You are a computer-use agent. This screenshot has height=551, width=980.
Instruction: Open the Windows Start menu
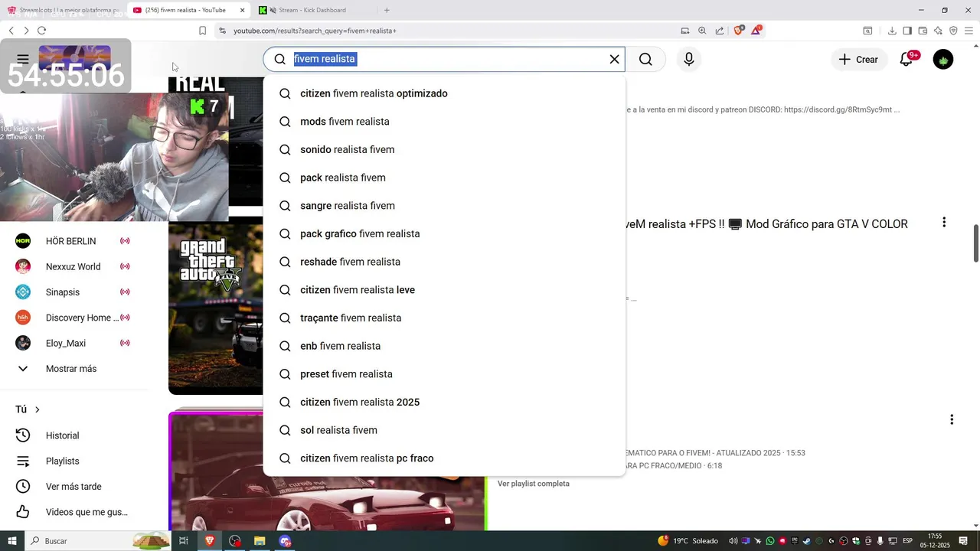point(11,541)
